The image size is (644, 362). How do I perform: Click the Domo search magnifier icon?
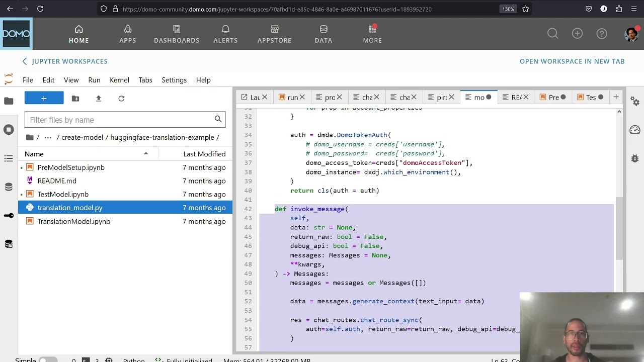point(552,34)
